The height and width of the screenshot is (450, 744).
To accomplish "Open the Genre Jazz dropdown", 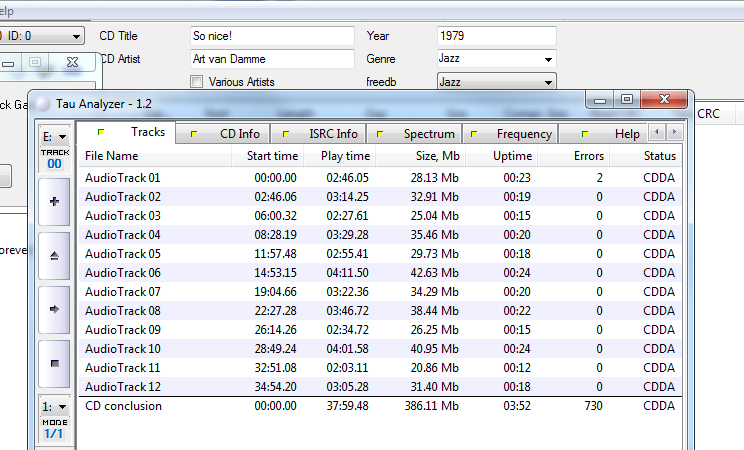I will click(x=496, y=59).
